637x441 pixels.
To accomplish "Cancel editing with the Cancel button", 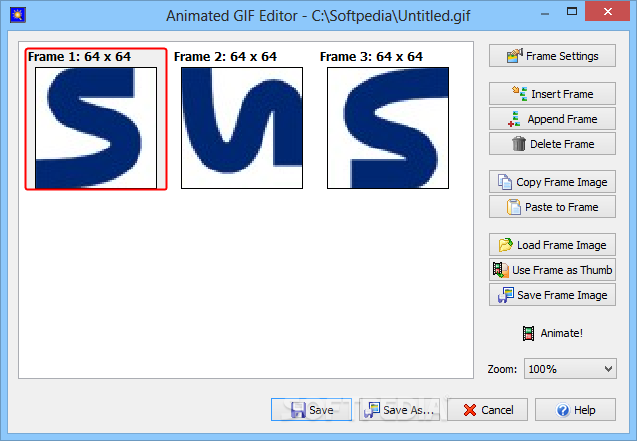I will coord(488,410).
